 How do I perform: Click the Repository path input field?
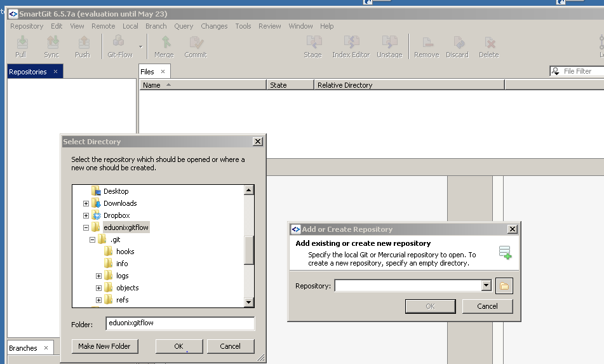click(408, 285)
